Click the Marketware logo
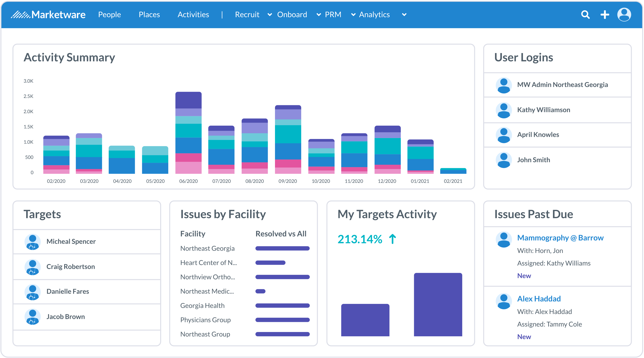644x358 pixels. click(48, 15)
